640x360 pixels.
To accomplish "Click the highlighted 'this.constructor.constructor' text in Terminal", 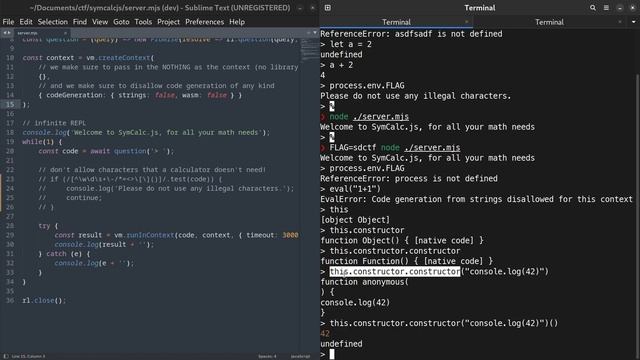I will point(395,271).
